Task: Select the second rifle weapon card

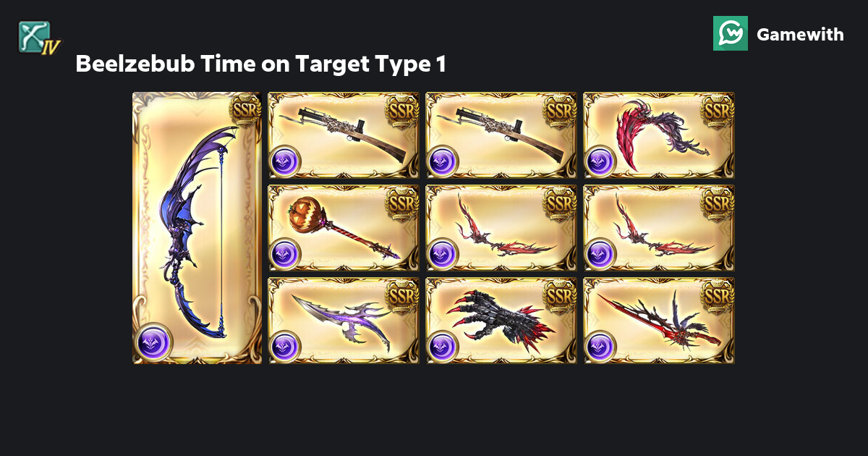Action: 502,135
